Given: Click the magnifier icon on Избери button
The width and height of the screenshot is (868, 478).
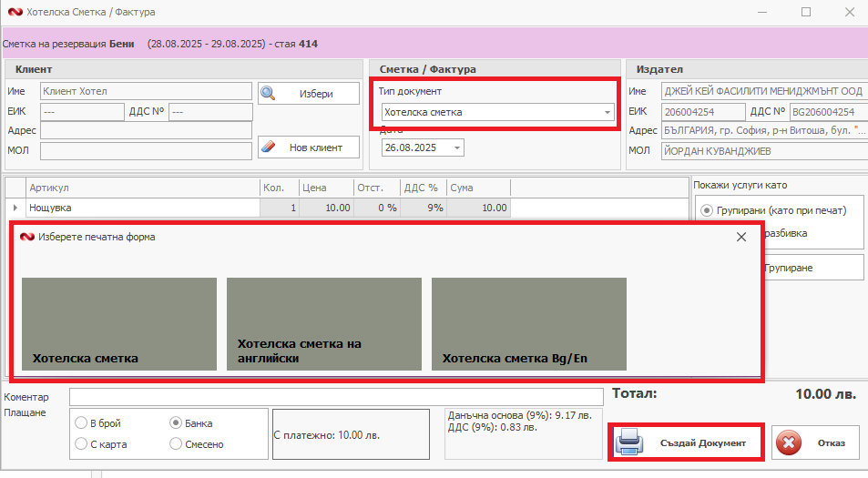Looking at the screenshot, I should pos(268,93).
